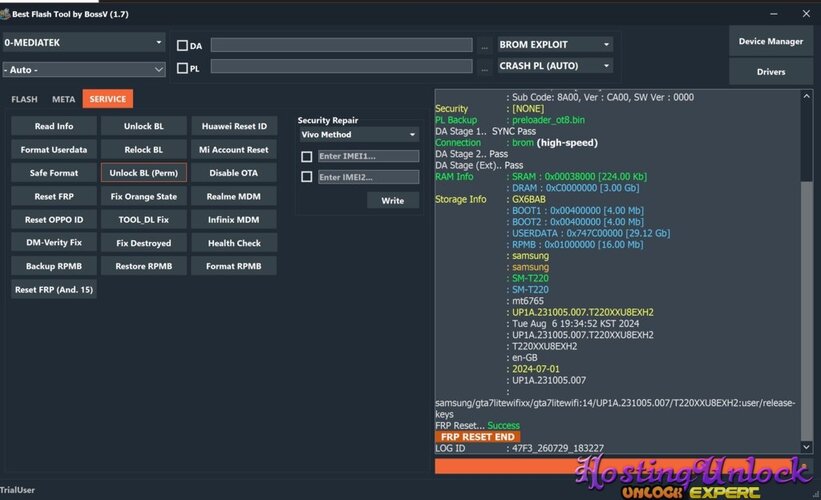Open the Vivo Method dropdown
The height and width of the screenshot is (500, 821).
click(x=359, y=135)
